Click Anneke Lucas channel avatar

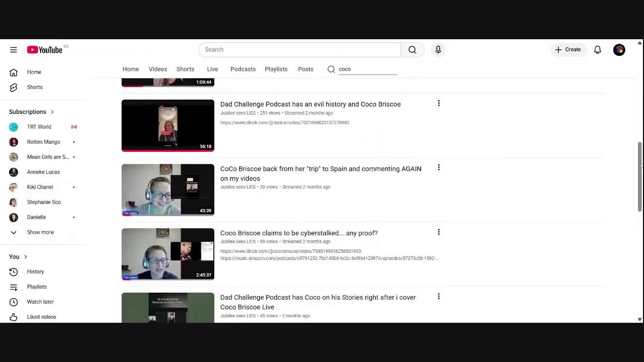pos(14,172)
